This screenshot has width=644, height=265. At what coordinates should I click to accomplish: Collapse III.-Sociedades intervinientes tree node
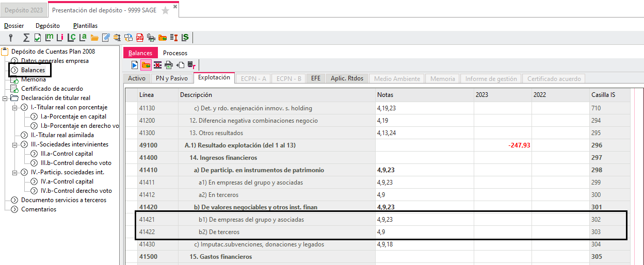pyautogui.click(x=15, y=144)
